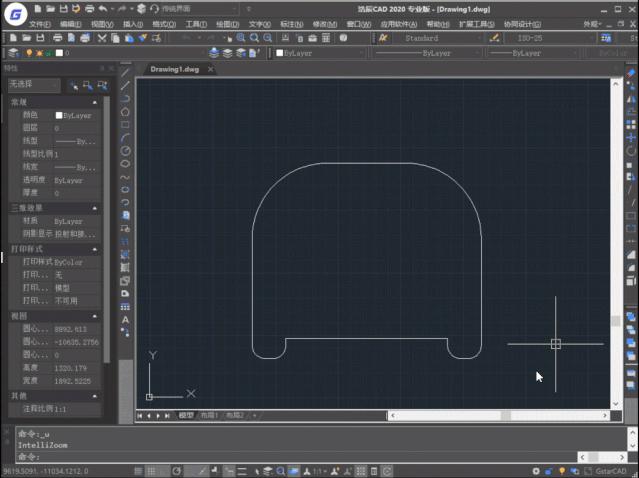Select the Text (A) tool
This screenshot has width=639, height=478.
point(126,319)
